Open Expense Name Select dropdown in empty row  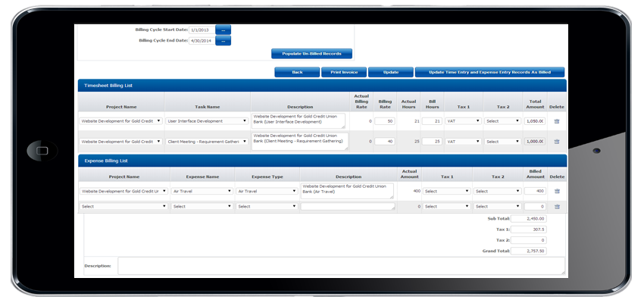coord(202,207)
